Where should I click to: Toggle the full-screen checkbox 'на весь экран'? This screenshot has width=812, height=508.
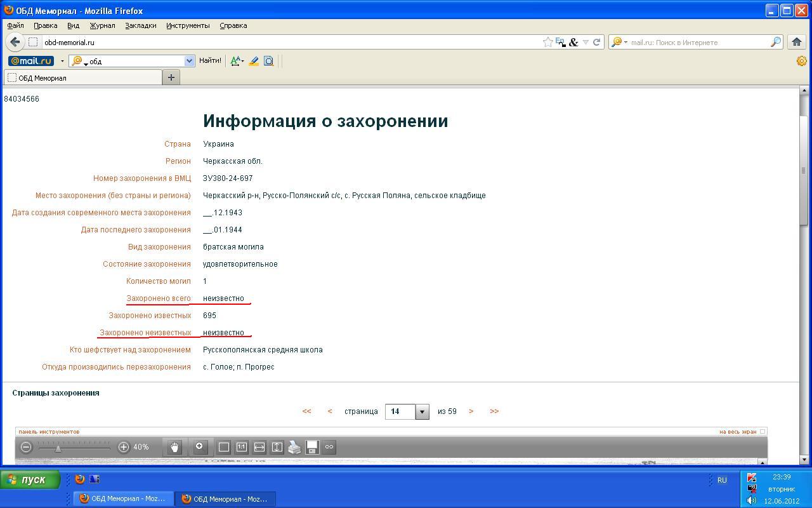tap(763, 432)
